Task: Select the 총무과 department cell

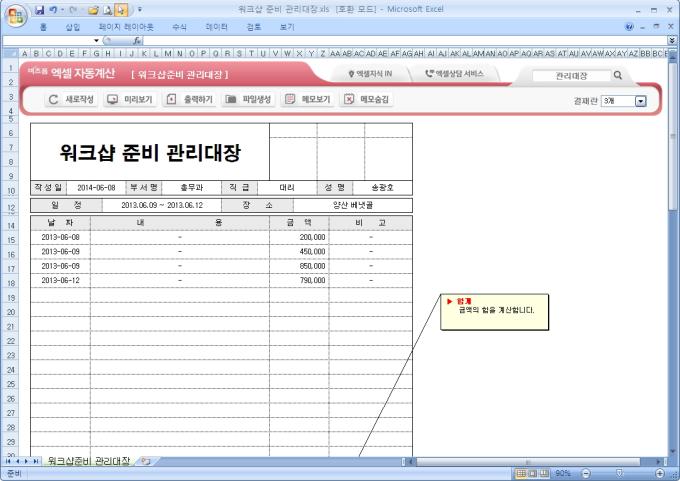Action: (x=191, y=188)
